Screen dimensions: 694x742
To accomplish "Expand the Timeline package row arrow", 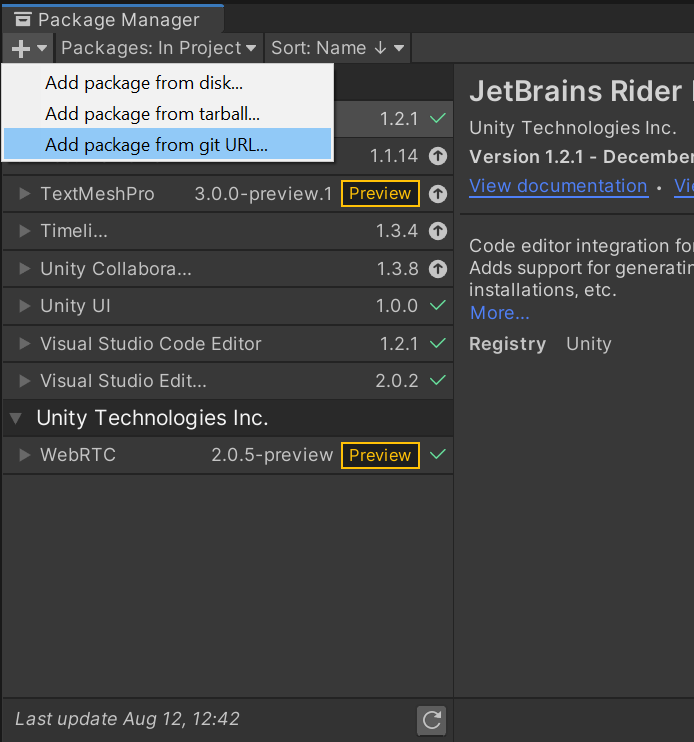I will pyautogui.click(x=25, y=231).
